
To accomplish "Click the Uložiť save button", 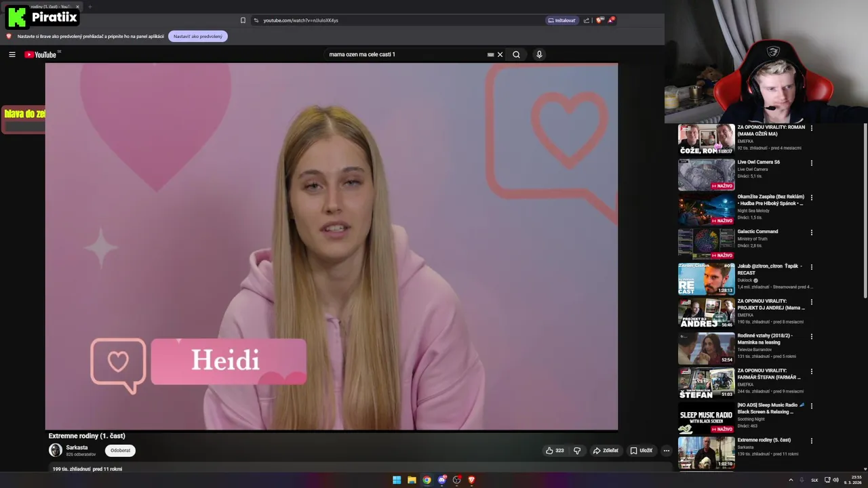I will pos(642,450).
